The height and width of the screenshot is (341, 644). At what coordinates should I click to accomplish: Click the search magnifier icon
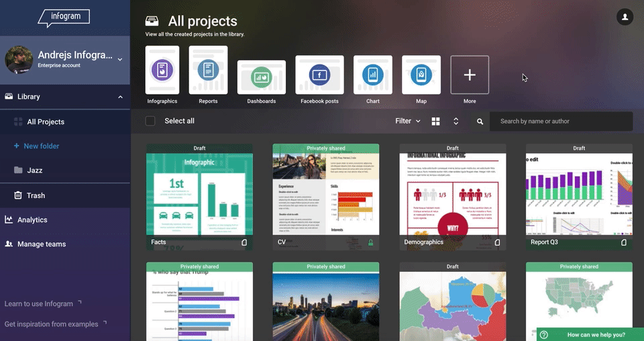pos(480,121)
